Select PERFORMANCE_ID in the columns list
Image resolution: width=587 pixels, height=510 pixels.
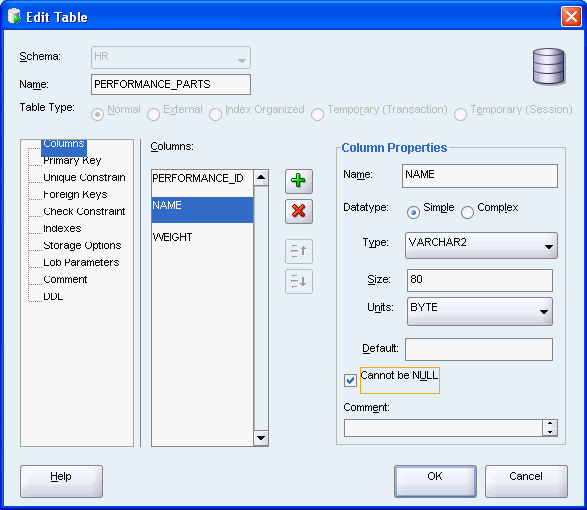point(203,178)
